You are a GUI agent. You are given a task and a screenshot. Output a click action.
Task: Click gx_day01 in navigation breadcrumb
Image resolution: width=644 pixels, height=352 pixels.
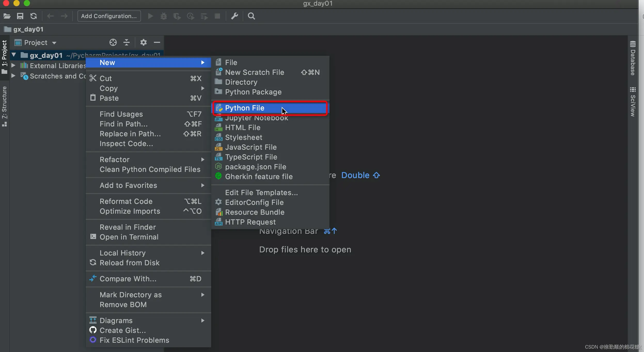click(x=28, y=29)
